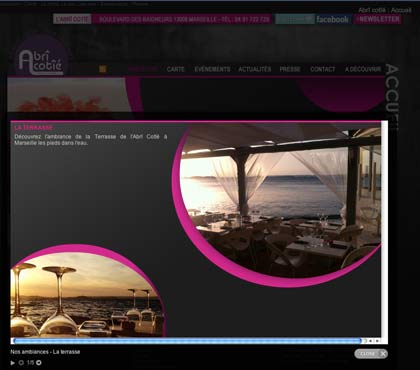Screen dimensions: 420x370
Task: Click the Accueil breadcrumb link
Action: pos(401,10)
